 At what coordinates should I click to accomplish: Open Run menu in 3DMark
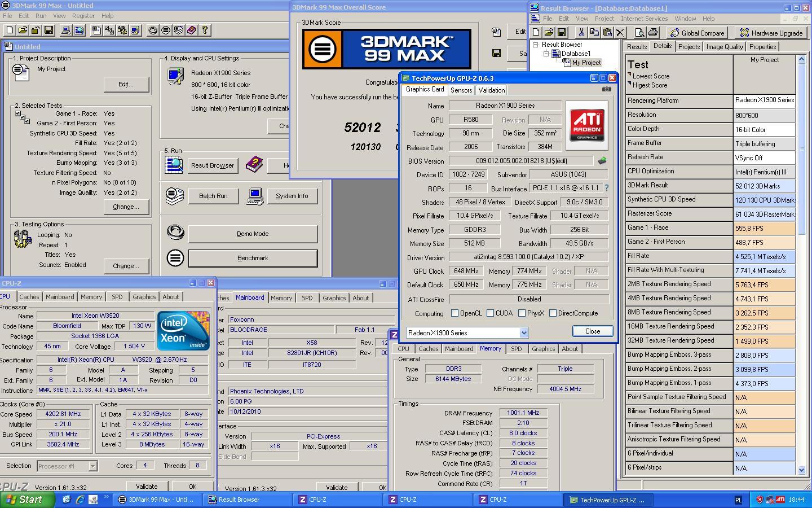click(41, 16)
